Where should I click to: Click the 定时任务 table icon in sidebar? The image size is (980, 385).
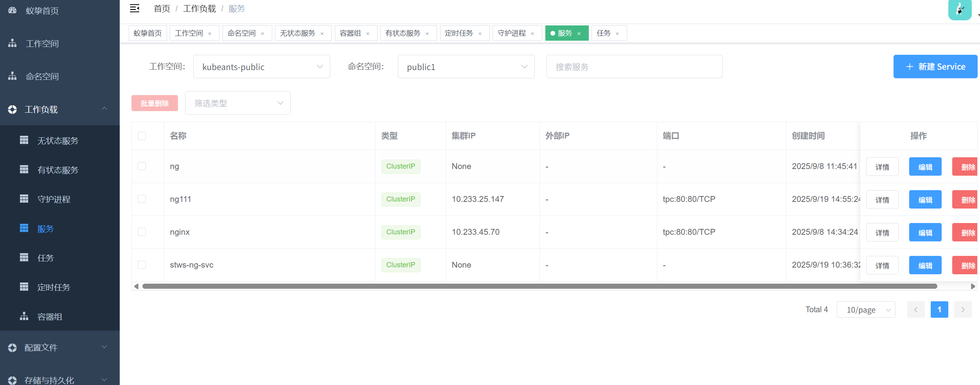coord(24,287)
